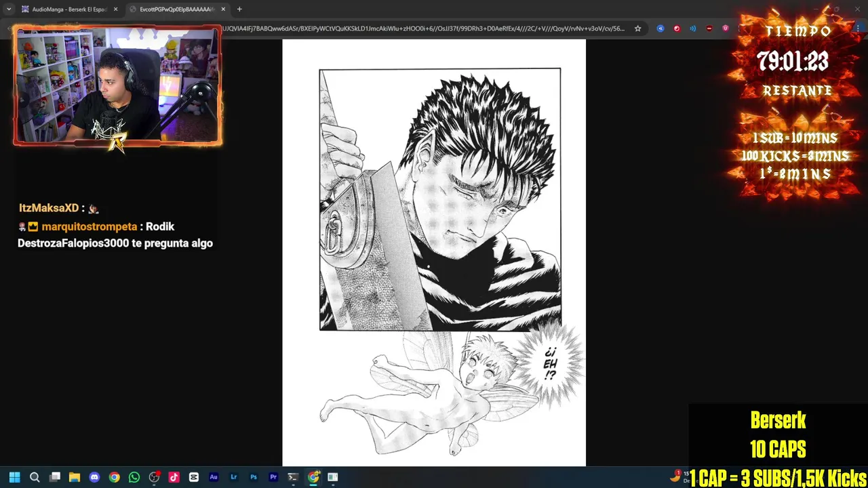The image size is (868, 488).
Task: Open a new browser tab
Action: (239, 9)
